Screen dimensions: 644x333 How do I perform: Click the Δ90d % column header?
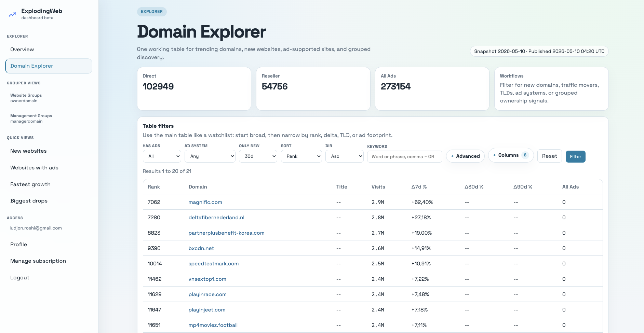coord(523,187)
